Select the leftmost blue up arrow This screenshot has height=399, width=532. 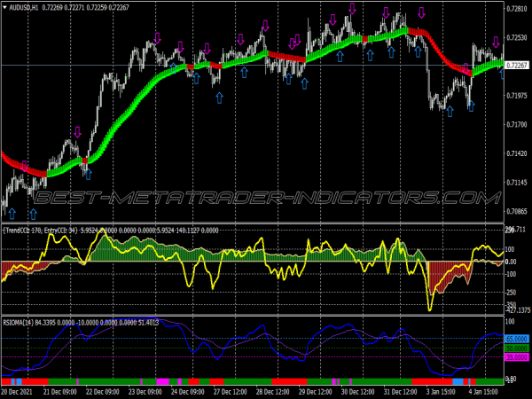[12, 213]
